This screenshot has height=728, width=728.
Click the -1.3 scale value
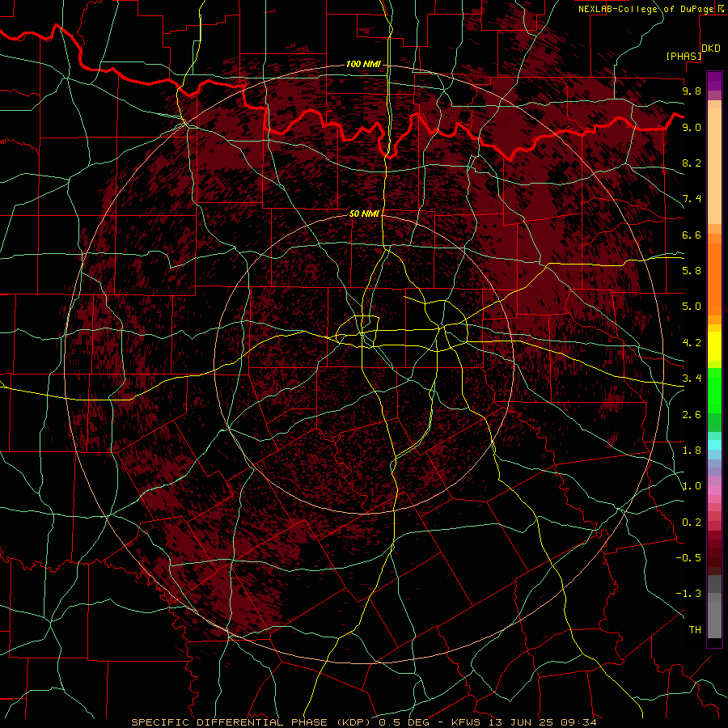click(688, 594)
